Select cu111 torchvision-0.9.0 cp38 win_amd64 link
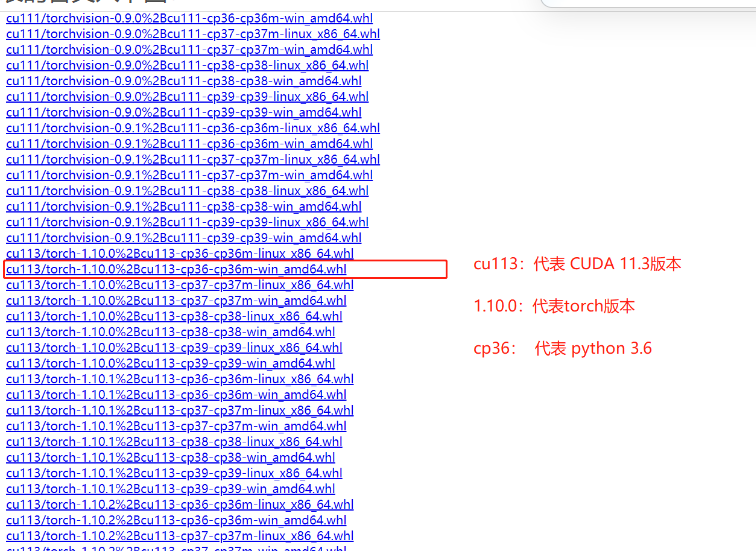Image resolution: width=756 pixels, height=551 pixels. click(184, 81)
